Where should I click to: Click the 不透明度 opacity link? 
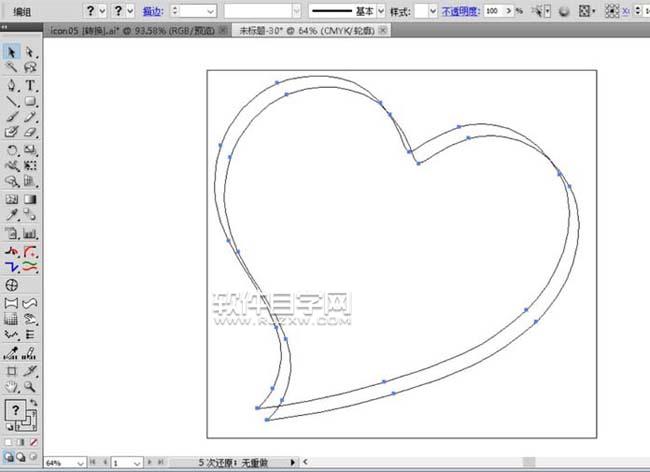tap(460, 10)
